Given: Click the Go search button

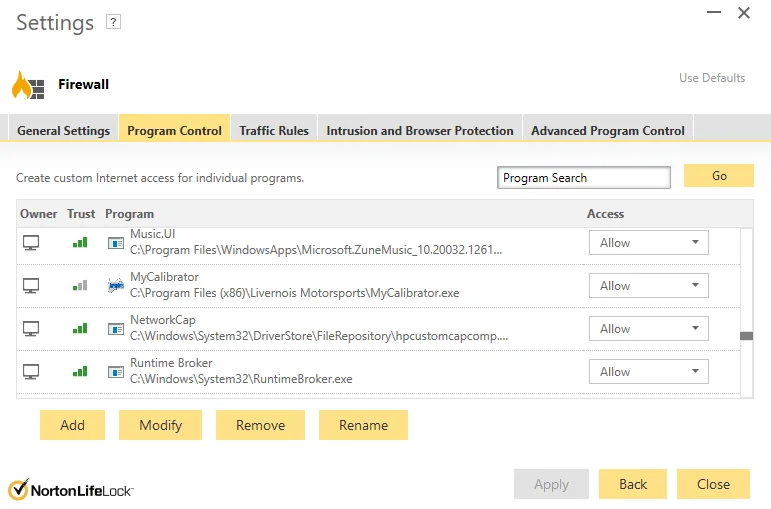Looking at the screenshot, I should (x=719, y=176).
